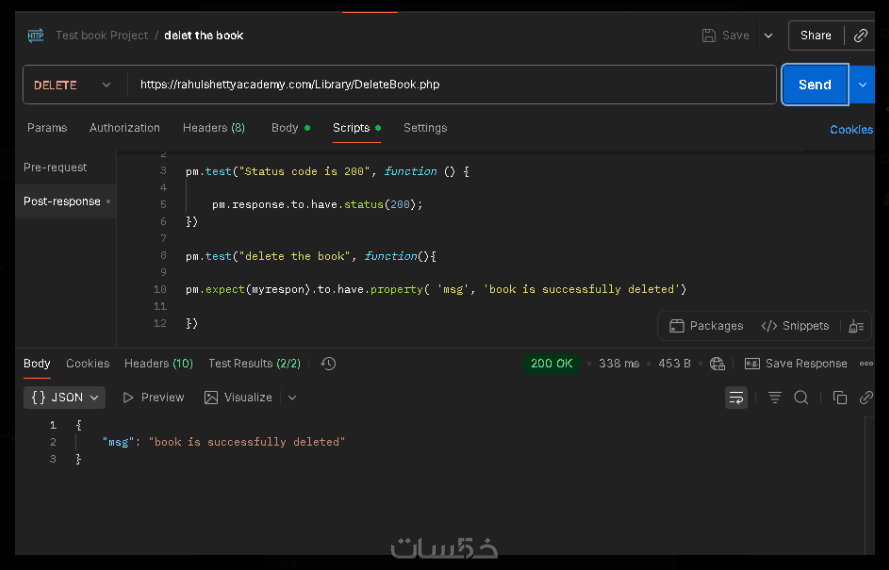
Task: Click the HTTP request icon
Action: click(36, 35)
